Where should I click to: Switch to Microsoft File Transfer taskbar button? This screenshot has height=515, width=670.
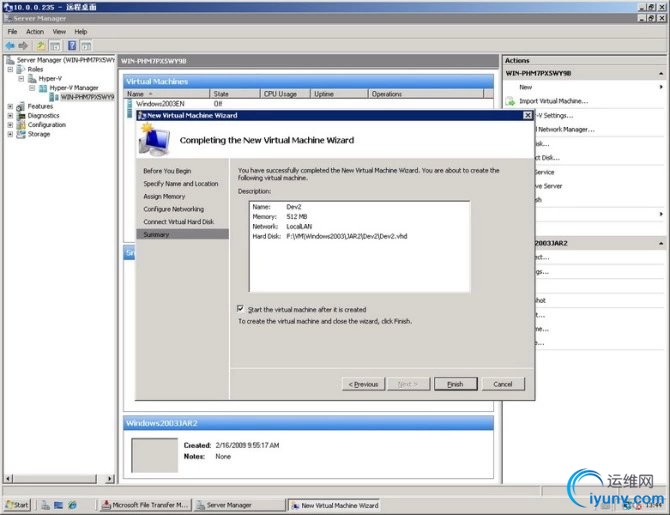[145, 505]
